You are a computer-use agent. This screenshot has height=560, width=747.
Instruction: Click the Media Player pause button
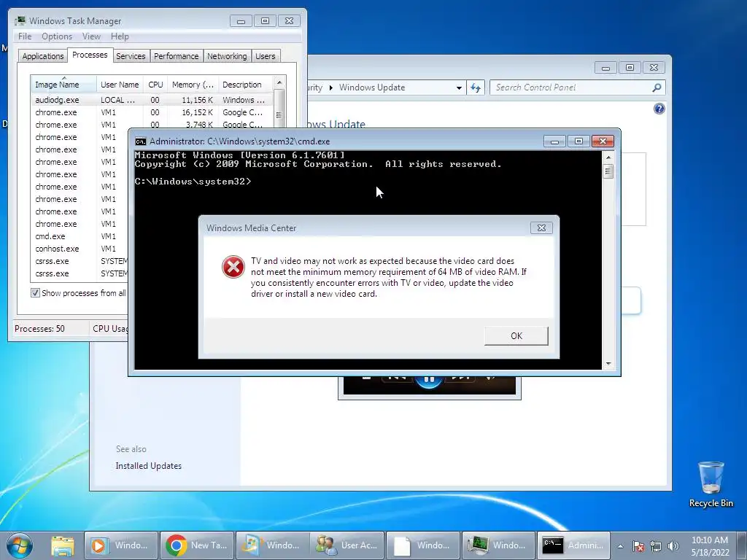[428, 381]
